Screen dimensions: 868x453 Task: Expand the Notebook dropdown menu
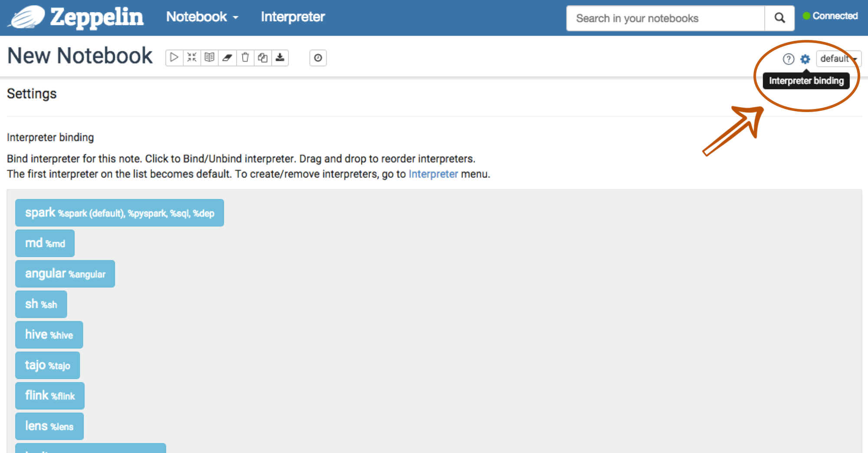pyautogui.click(x=202, y=17)
